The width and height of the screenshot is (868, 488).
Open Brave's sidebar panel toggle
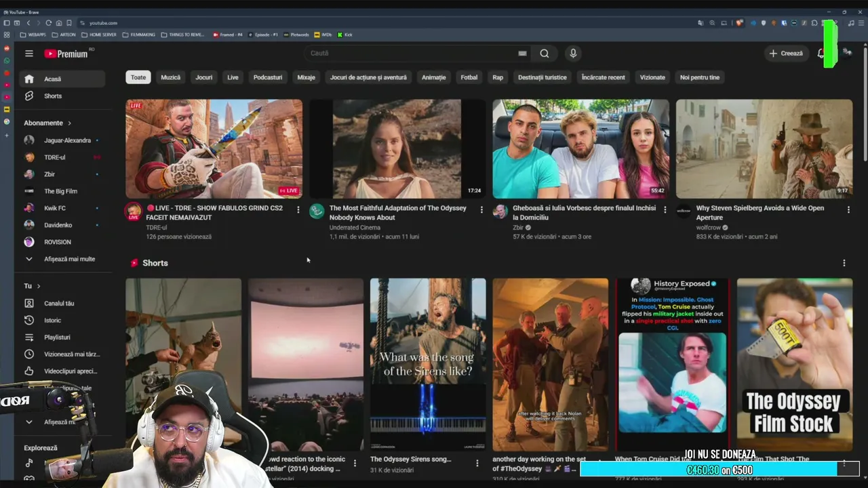7,23
